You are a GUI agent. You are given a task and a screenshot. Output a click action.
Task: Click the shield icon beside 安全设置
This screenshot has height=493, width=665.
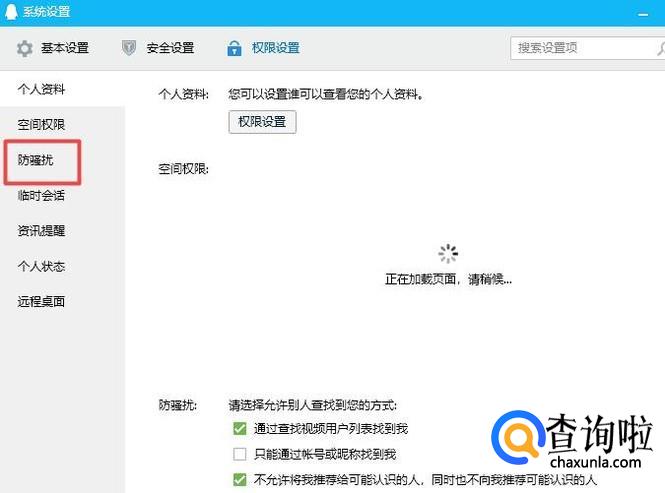129,48
